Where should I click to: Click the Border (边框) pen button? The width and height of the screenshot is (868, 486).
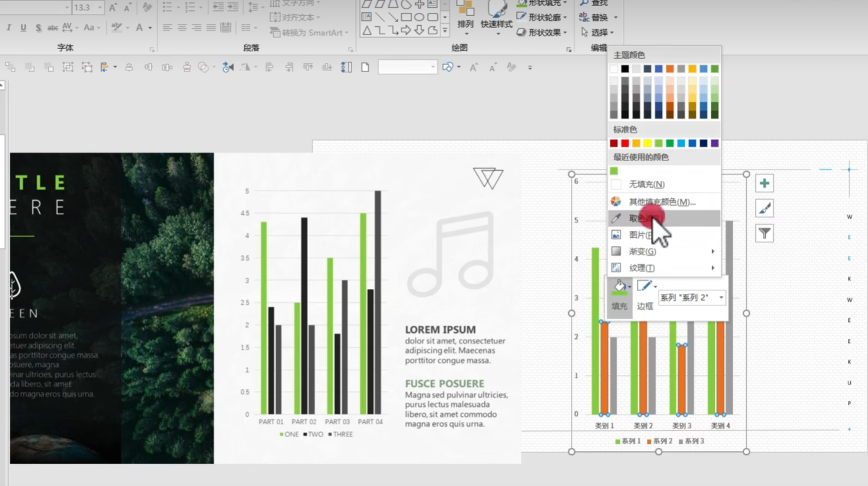(x=645, y=294)
